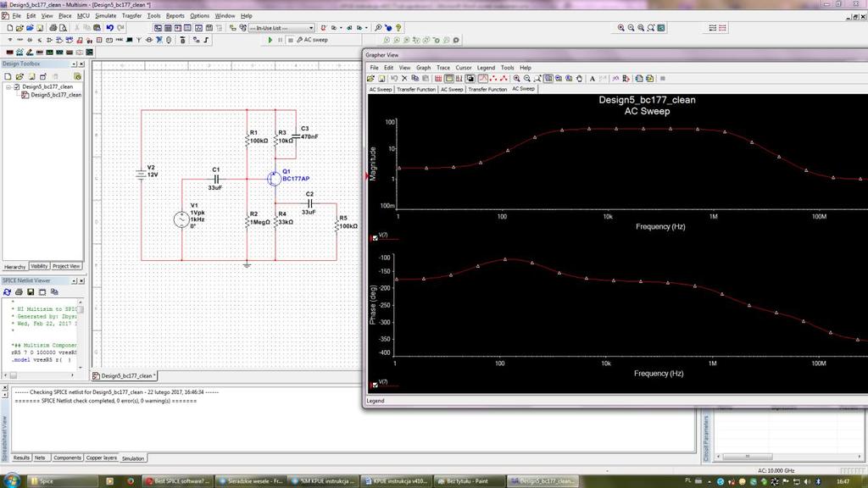
Task: Print the circuit via printer icon
Action: (x=53, y=28)
